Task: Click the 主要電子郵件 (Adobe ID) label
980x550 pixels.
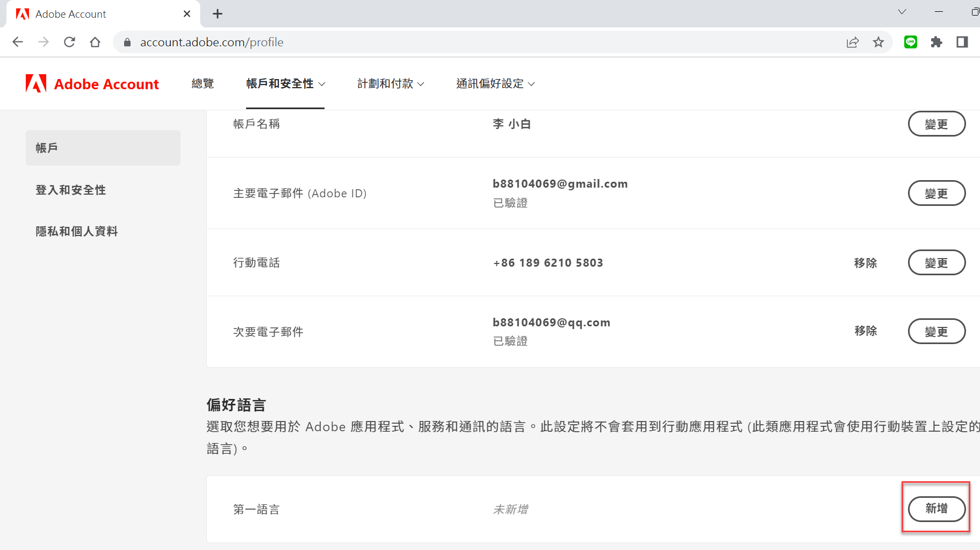Action: coord(300,194)
